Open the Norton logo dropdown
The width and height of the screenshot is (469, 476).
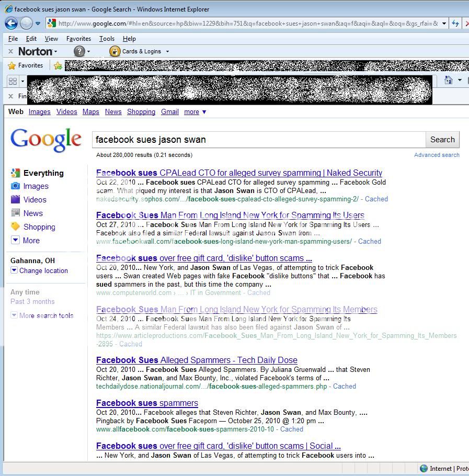coord(38,51)
